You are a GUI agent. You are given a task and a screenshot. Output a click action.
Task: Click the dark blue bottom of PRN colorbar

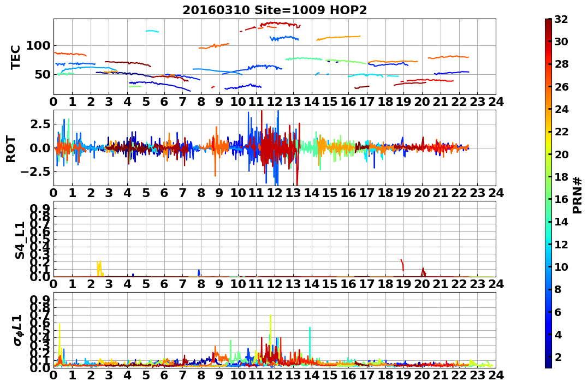click(548, 364)
